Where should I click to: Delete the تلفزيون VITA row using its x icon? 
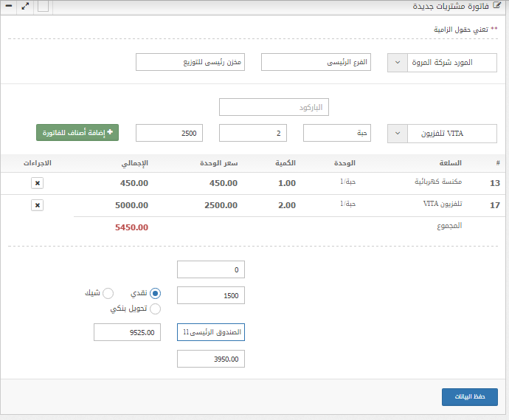[x=38, y=205]
